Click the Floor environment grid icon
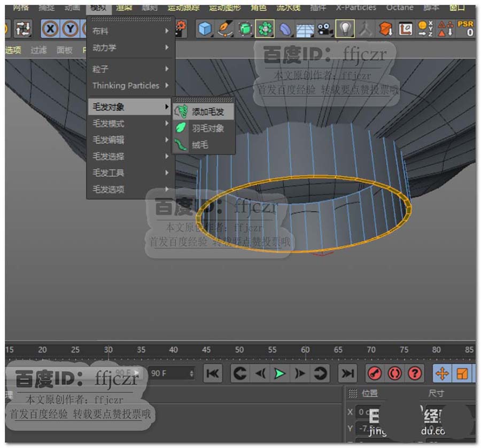This screenshot has height=448, width=481. pos(305,30)
